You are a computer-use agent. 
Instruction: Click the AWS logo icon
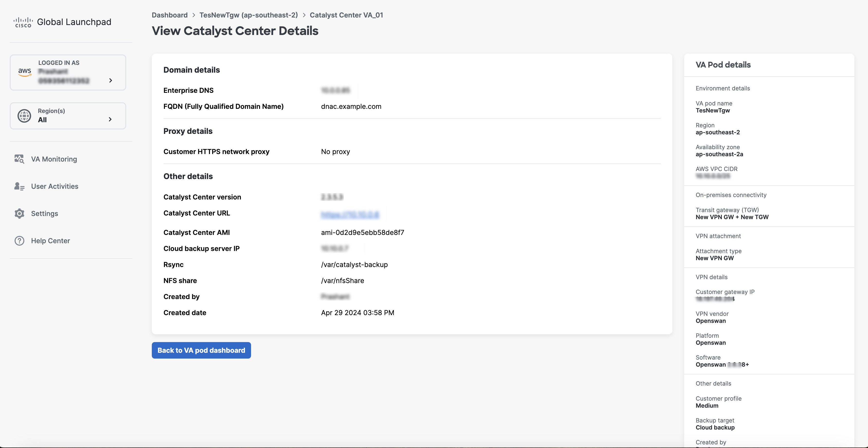click(x=25, y=72)
